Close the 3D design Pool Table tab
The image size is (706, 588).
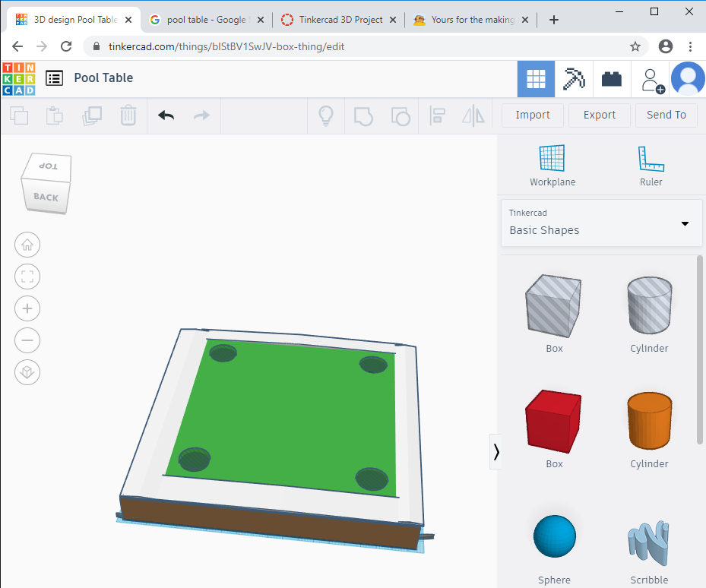[128, 20]
